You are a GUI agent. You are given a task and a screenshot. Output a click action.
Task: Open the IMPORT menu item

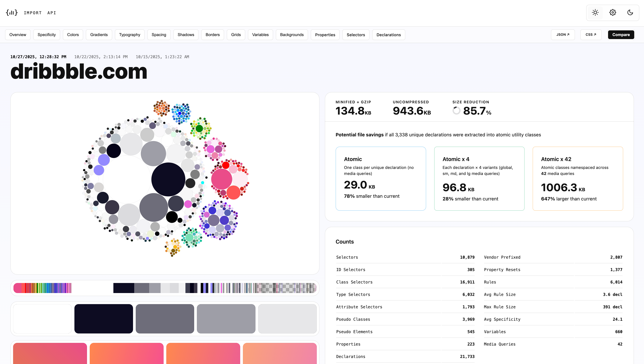[33, 13]
